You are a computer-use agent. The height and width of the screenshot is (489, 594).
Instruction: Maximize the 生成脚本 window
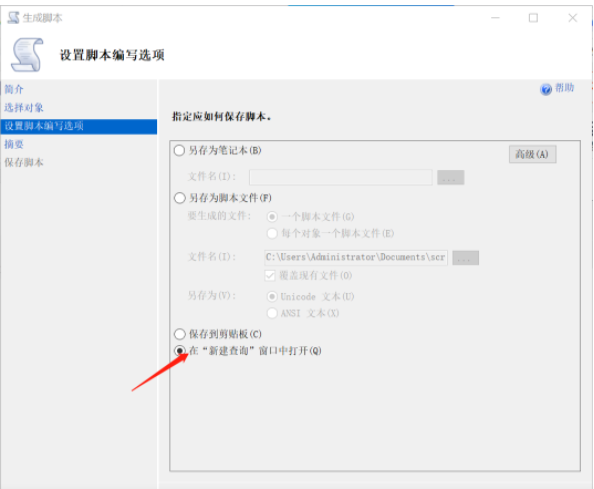click(x=533, y=18)
